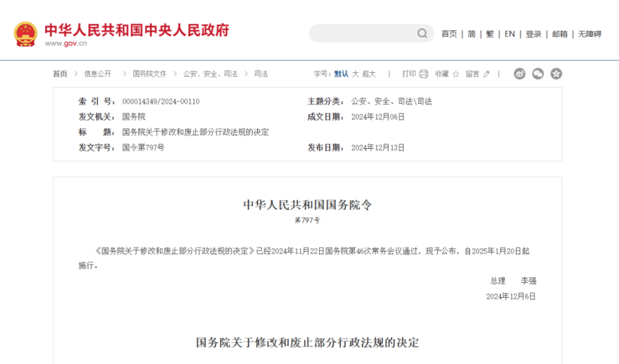This screenshot has width=619, height=364.
Task: Click document number 国令第797号
Action: pos(143,148)
